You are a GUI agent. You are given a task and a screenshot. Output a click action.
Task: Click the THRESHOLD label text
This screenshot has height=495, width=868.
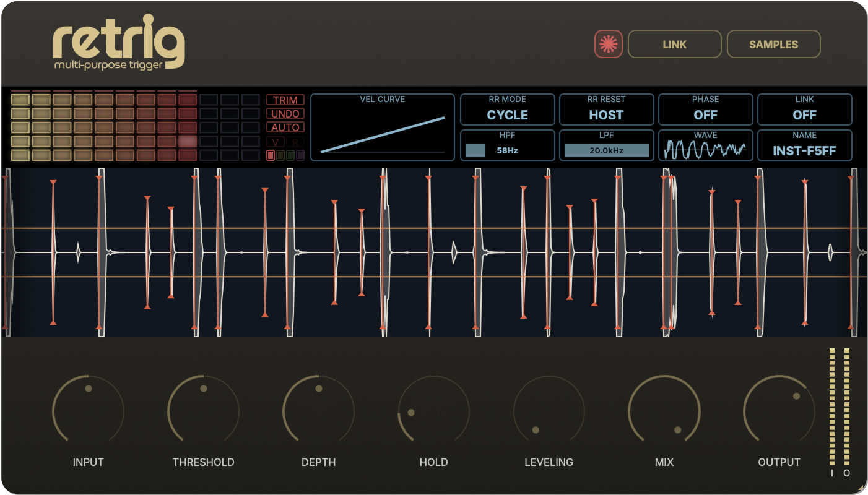(203, 462)
